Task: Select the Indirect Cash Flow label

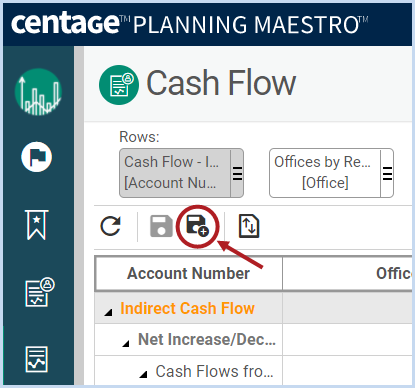Action: (187, 308)
